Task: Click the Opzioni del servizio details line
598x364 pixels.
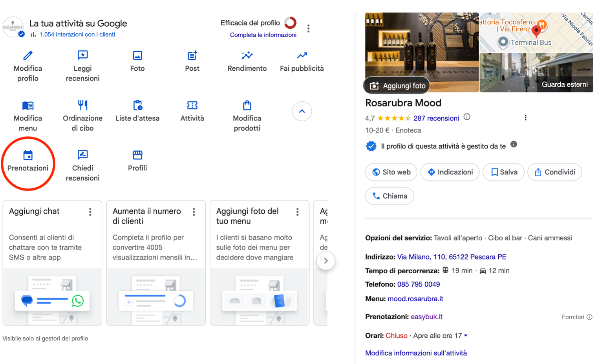Action: click(x=468, y=238)
